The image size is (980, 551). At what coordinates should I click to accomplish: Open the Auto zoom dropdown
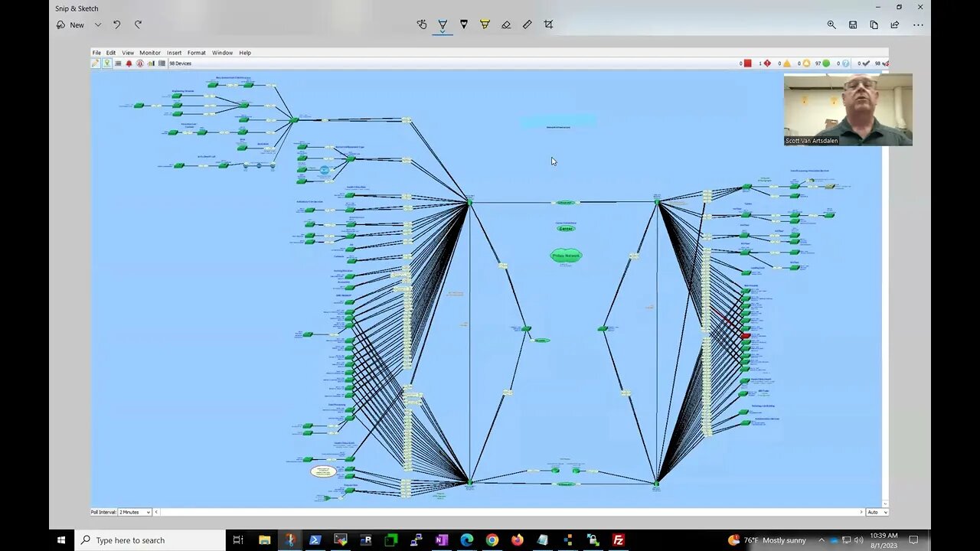click(877, 512)
